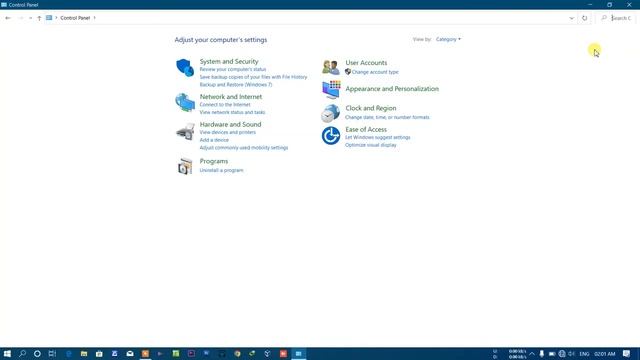This screenshot has width=640, height=360.
Task: Click Uninstall a program
Action: 221,170
